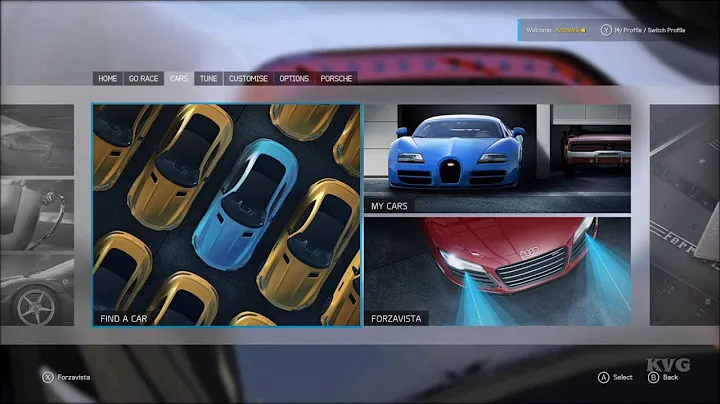Click the crown icon beside the gamertag
Screen dimensions: 720x404
click(x=583, y=30)
